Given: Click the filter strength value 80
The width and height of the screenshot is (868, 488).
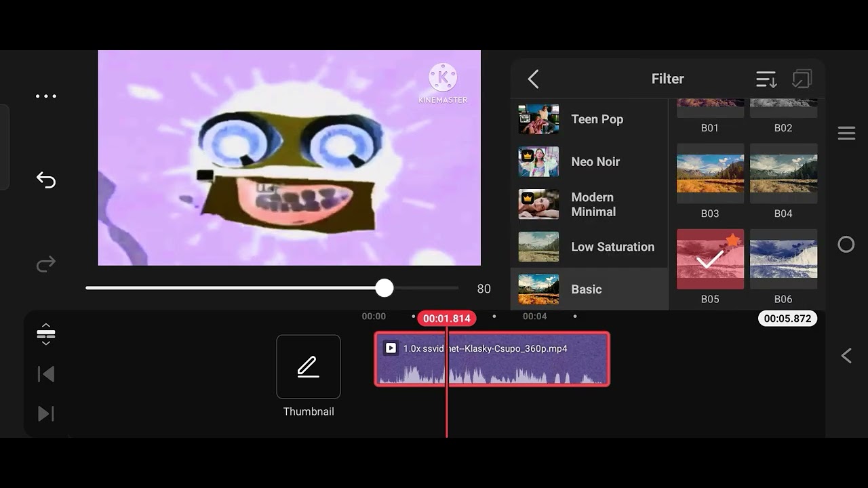Looking at the screenshot, I should [484, 289].
